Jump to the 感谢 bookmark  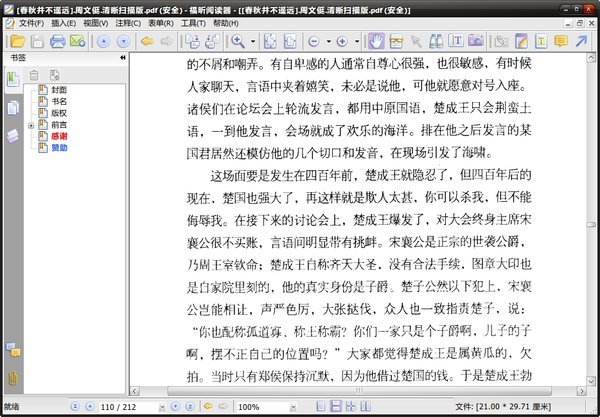[x=59, y=136]
